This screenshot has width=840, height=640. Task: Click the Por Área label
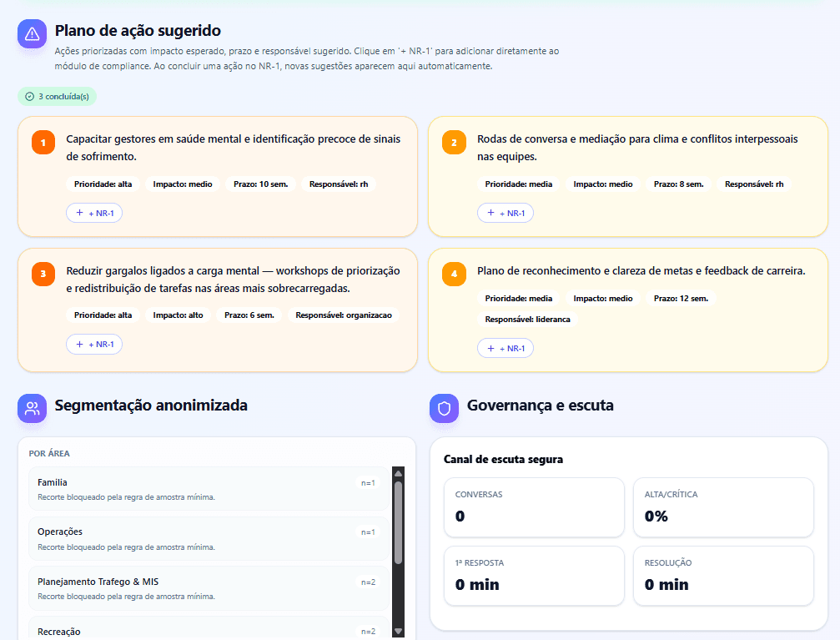pos(49,453)
